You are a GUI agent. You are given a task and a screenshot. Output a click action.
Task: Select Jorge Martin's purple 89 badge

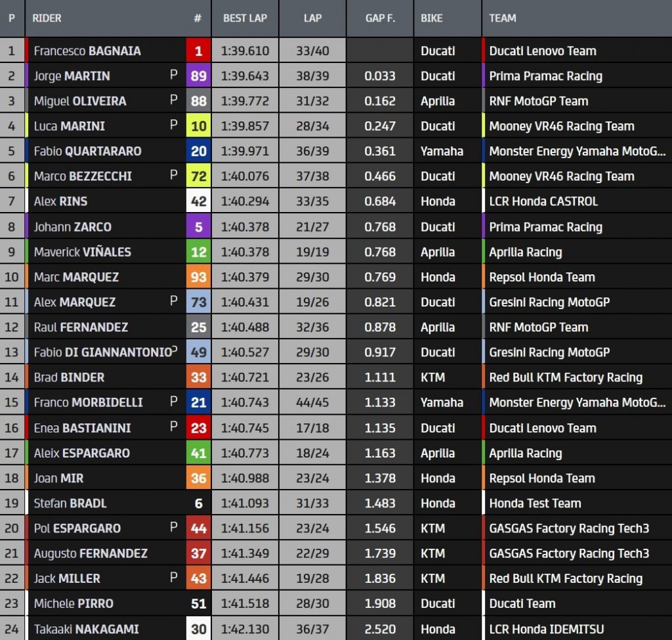point(198,76)
